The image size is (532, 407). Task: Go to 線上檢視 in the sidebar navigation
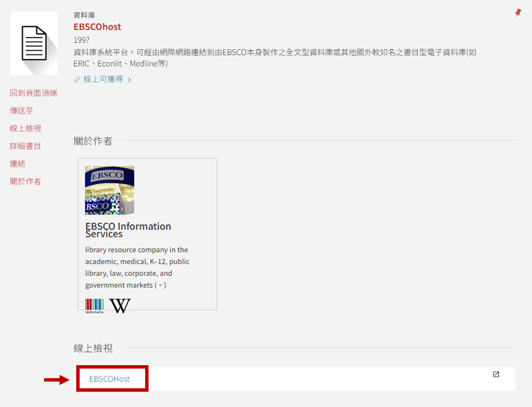pos(25,128)
